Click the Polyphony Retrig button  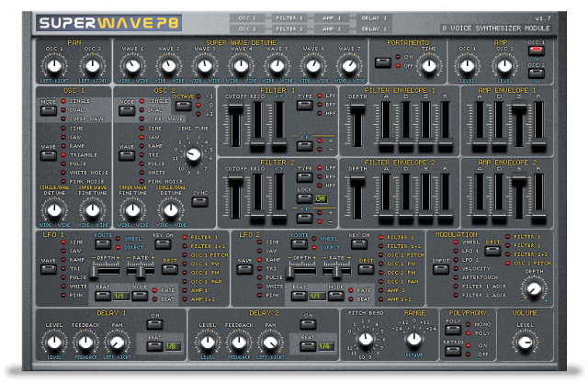(x=453, y=351)
